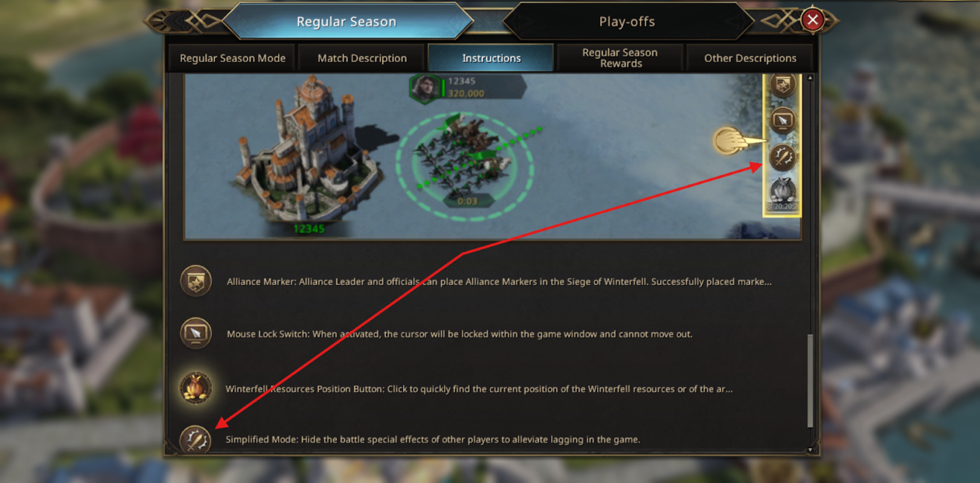Click the Simplified Mode icon beside its description
Image resolution: width=980 pixels, height=483 pixels.
pos(196,439)
